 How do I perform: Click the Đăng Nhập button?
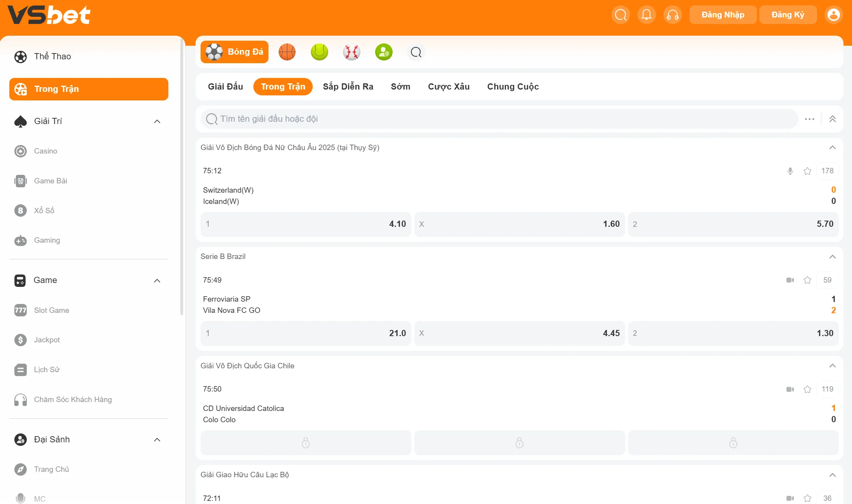723,15
